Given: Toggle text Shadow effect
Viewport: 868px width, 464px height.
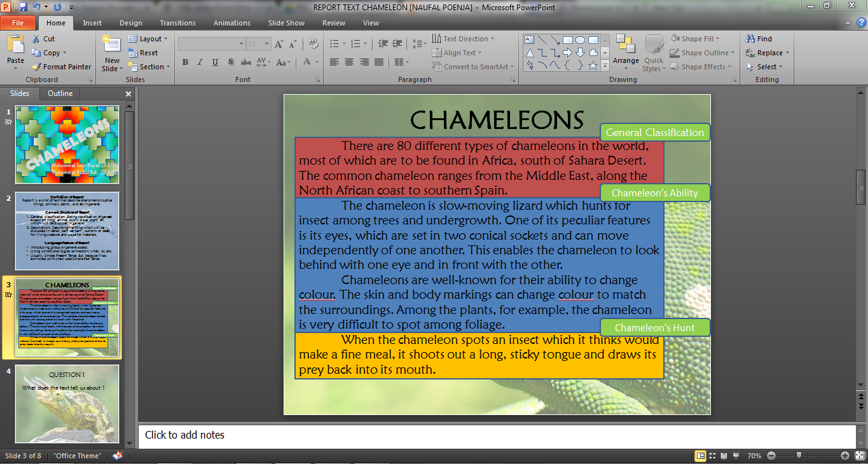Looking at the screenshot, I should click(x=231, y=62).
